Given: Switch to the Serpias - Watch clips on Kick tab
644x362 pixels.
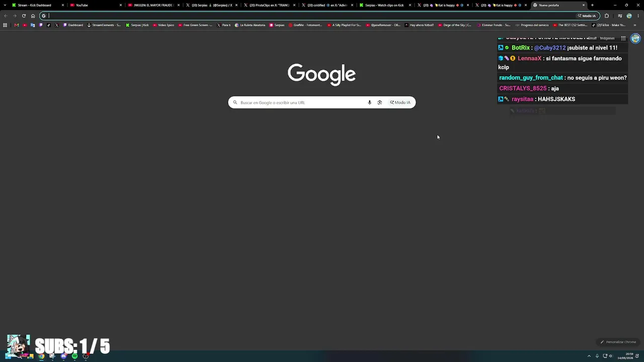Looking at the screenshot, I should 384,5.
